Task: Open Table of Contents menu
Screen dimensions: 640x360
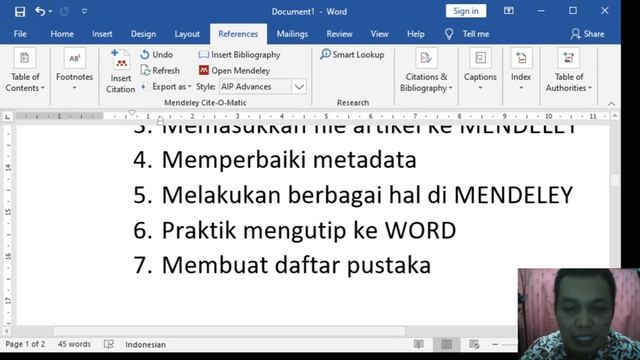Action: pyautogui.click(x=25, y=70)
